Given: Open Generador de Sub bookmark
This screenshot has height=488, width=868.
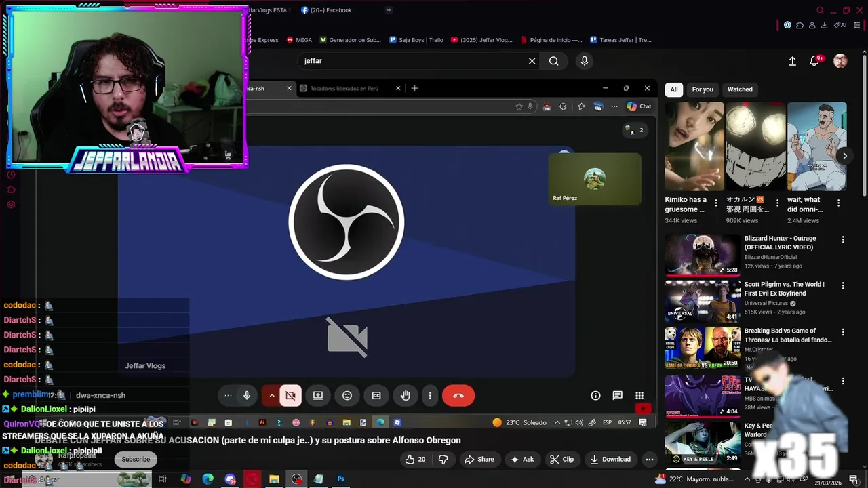Looking at the screenshot, I should click(351, 40).
